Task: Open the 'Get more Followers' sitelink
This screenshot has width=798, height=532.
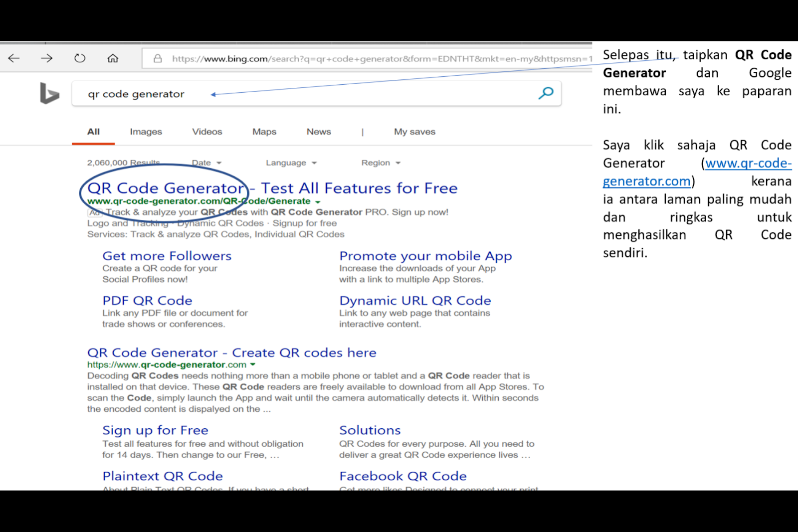Action: point(167,256)
